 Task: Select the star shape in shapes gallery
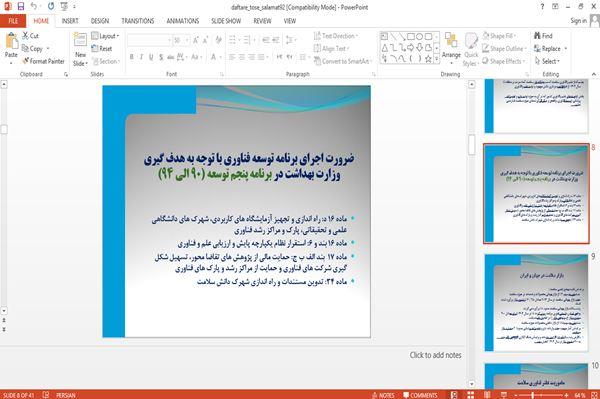pos(428,59)
